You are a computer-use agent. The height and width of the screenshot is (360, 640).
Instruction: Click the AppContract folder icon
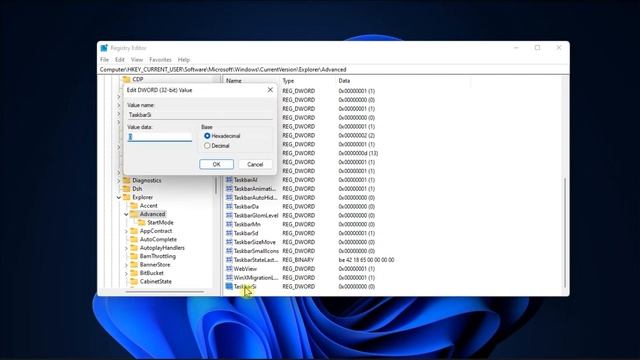coord(134,231)
